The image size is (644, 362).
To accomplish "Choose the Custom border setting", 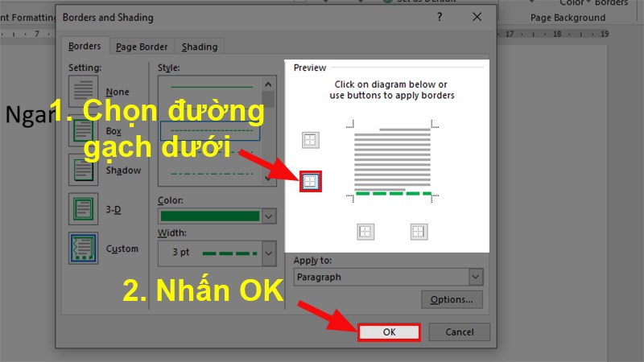I will click(85, 249).
